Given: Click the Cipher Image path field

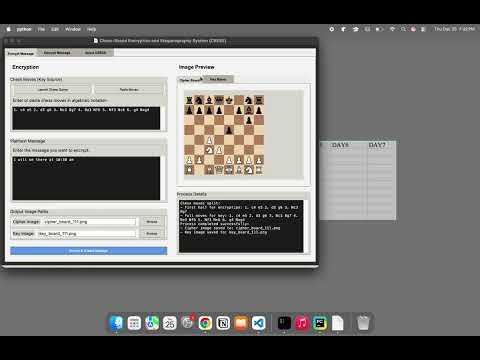Looking at the screenshot, I should pos(89,222).
